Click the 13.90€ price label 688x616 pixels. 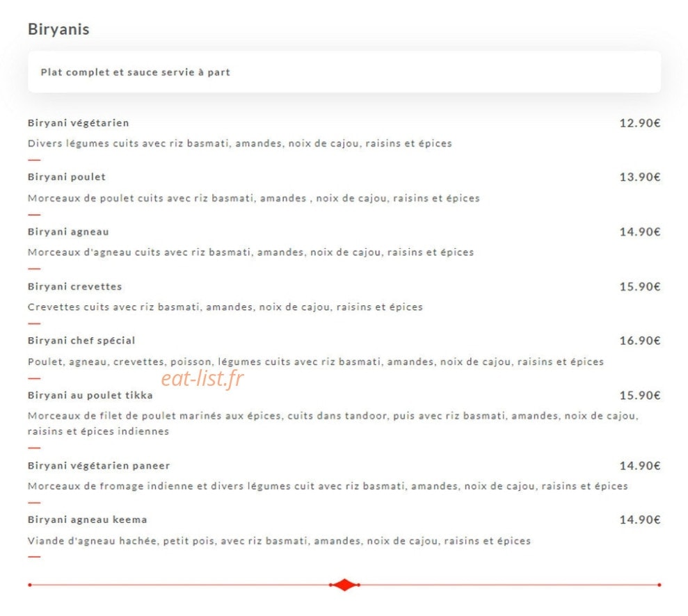click(x=640, y=177)
